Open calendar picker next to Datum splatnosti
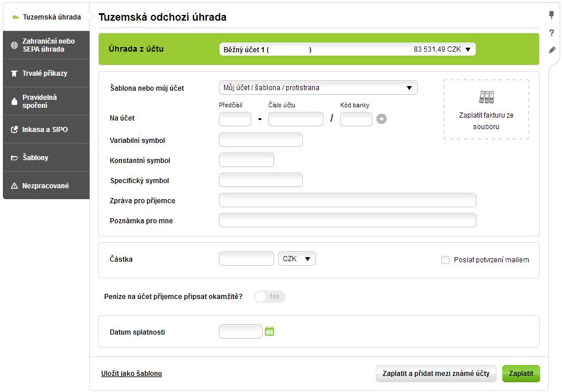The width and height of the screenshot is (562, 392). (270, 331)
